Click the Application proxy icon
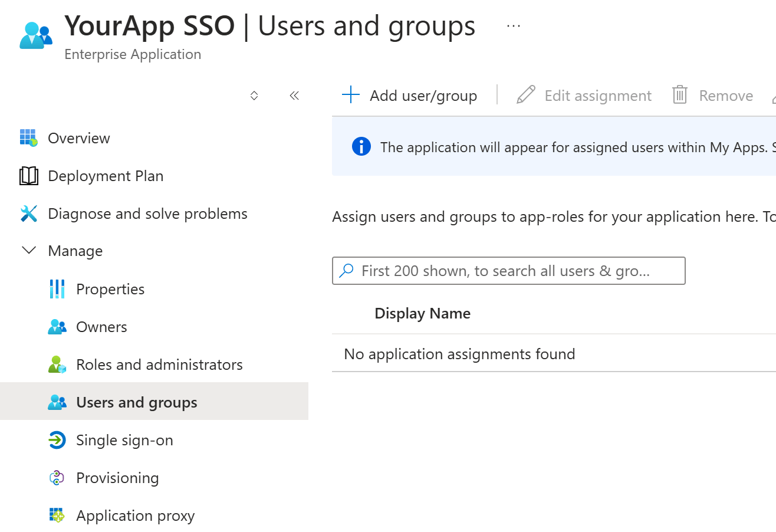 [57, 515]
